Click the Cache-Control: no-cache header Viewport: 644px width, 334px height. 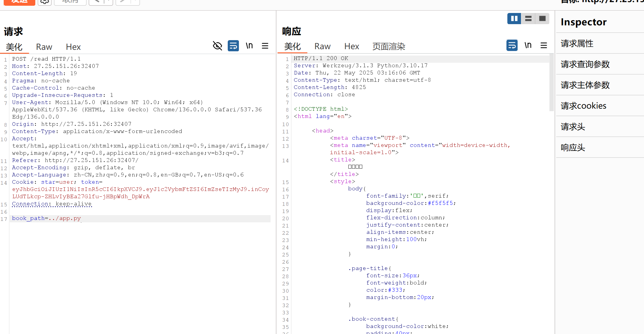54,88
